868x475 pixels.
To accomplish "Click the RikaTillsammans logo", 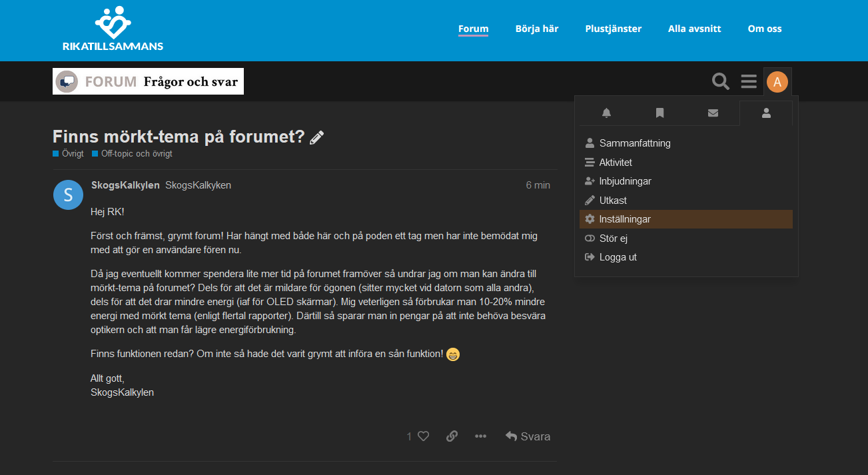I will 112,29.
